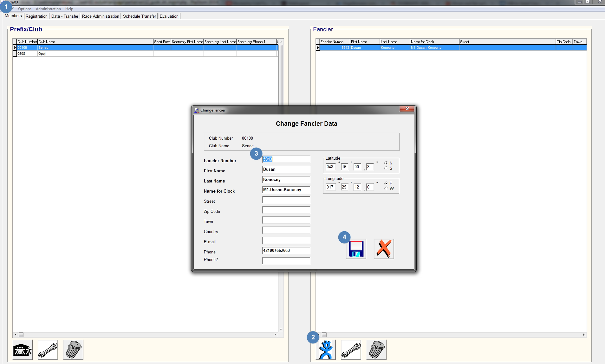
Task: Click the add club house icon
Action: pos(23,350)
